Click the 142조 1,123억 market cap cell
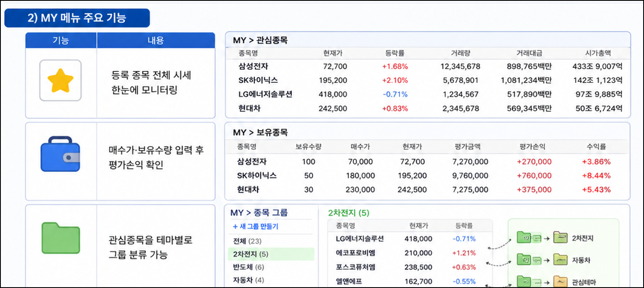 598,80
